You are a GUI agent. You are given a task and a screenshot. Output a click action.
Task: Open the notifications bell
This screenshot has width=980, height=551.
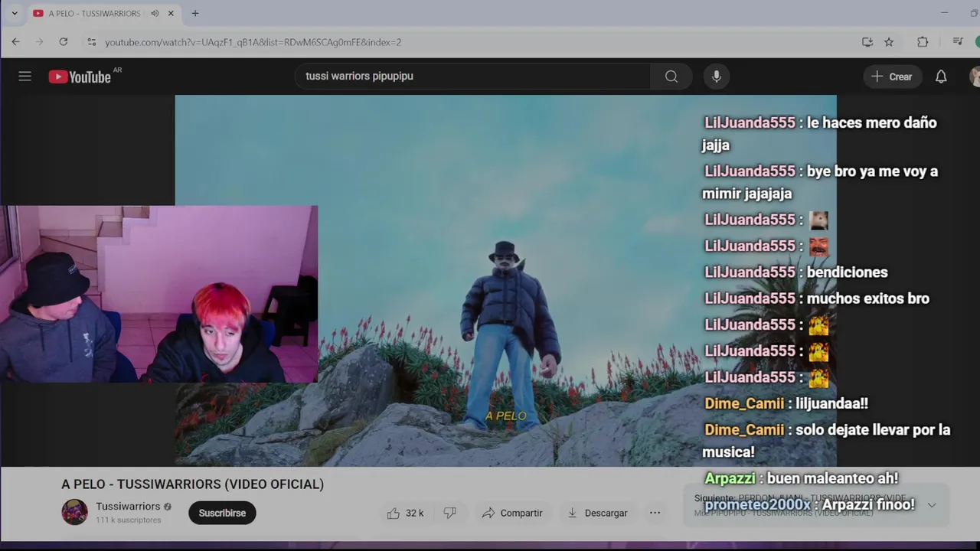941,77
